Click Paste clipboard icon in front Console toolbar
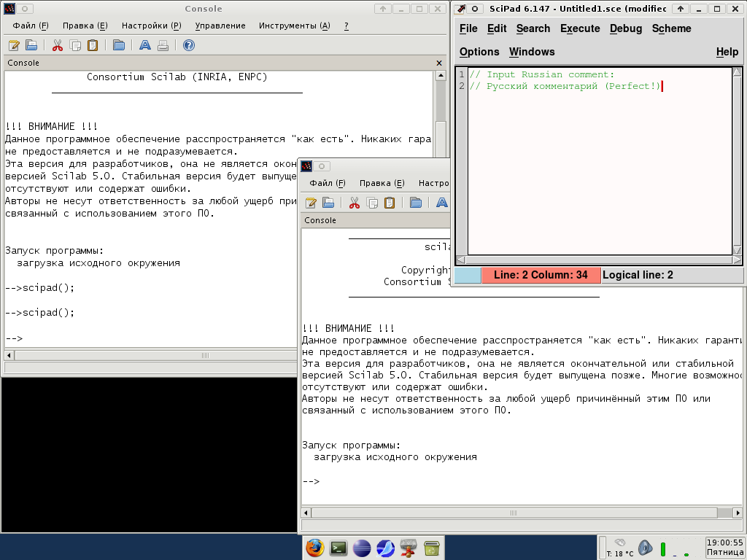Image resolution: width=747 pixels, height=560 pixels. pyautogui.click(x=390, y=203)
